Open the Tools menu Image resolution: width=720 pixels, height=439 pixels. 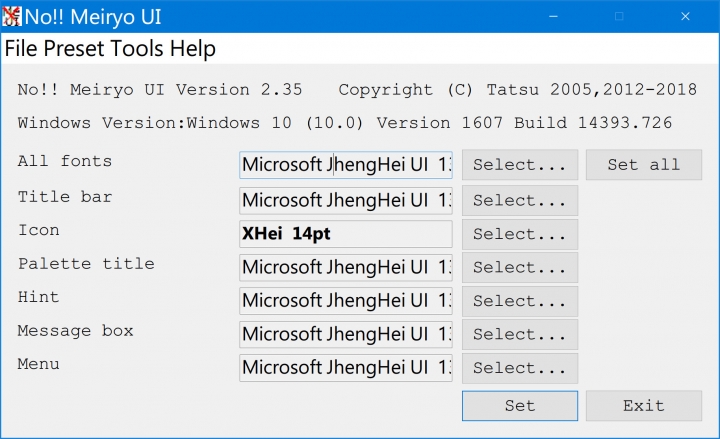(137, 48)
